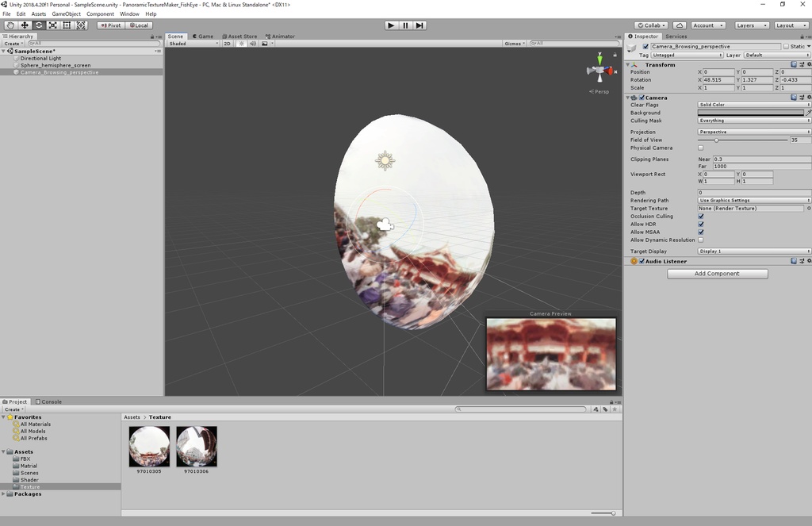Select the 97010305 texture thumbnail

click(149, 447)
